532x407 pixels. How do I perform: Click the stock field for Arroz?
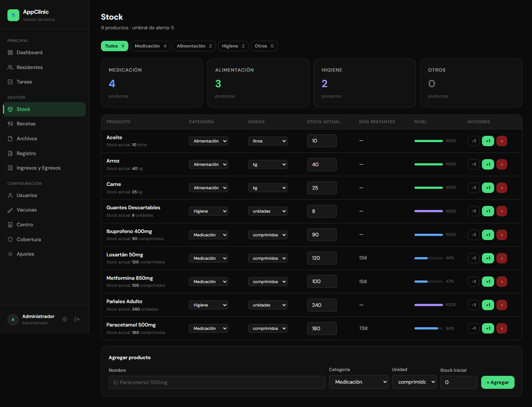(322, 164)
